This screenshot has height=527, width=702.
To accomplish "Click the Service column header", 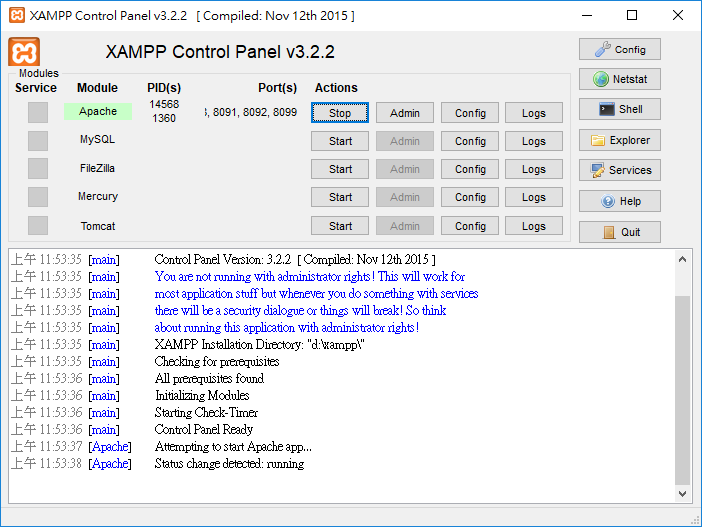I will point(36,88).
